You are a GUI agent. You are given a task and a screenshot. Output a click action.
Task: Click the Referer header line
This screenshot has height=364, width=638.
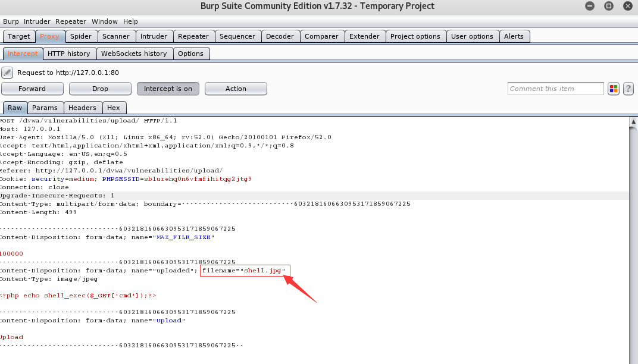click(x=111, y=171)
